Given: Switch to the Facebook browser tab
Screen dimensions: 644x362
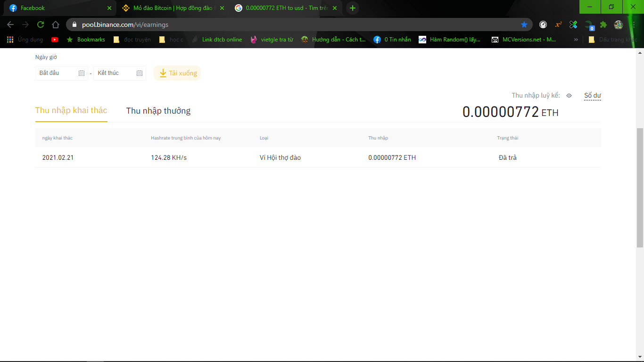Looking at the screenshot, I should coord(58,8).
